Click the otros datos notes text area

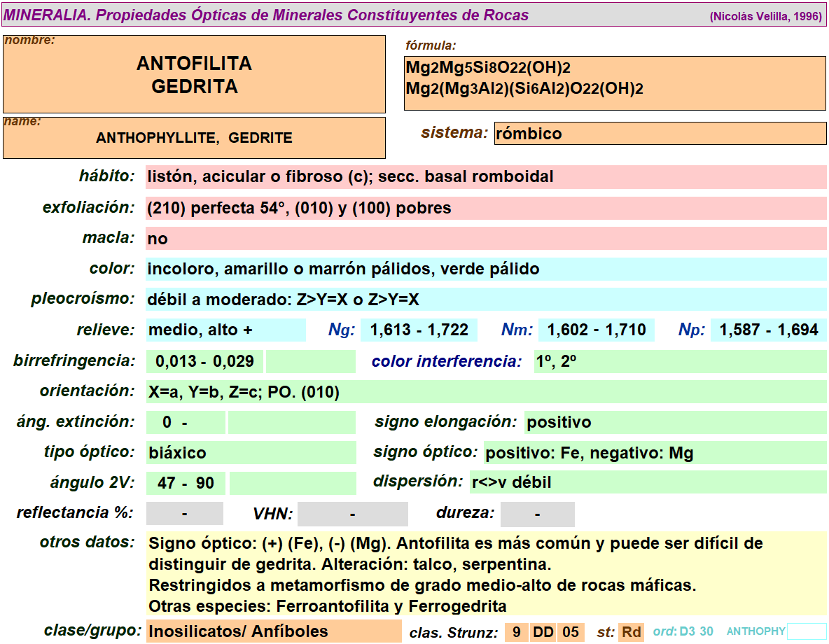(486, 573)
